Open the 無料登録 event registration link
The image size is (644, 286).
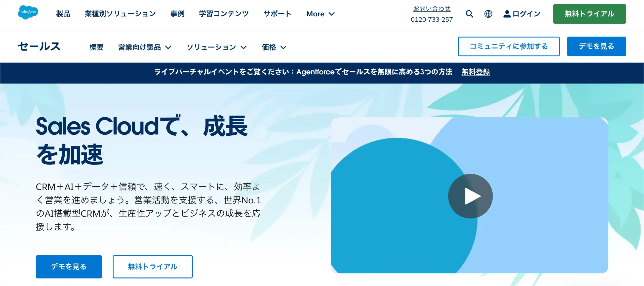pos(475,72)
